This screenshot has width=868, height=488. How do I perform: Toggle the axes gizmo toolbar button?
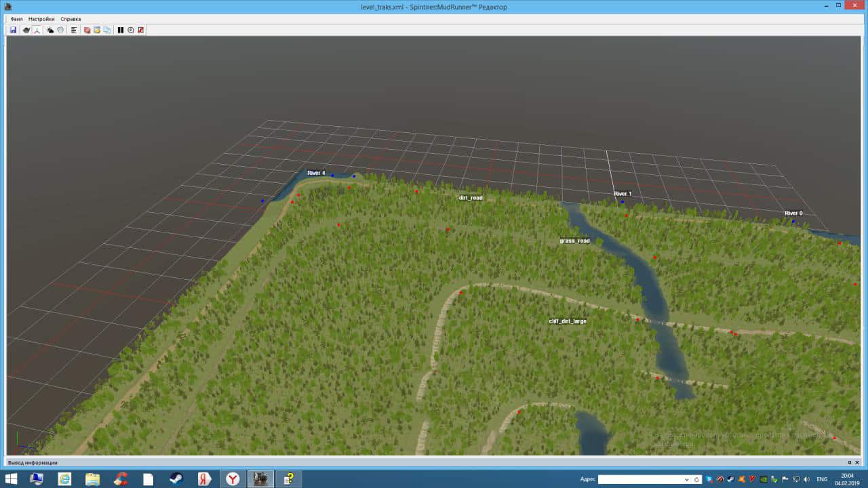click(x=37, y=30)
